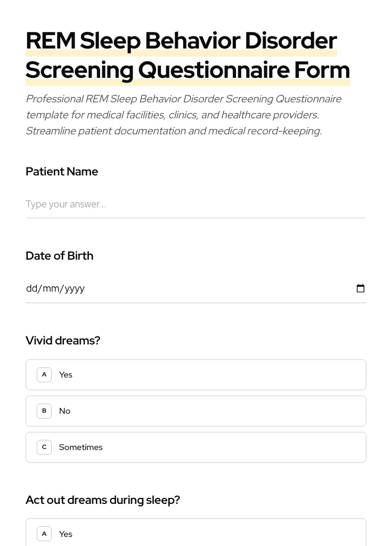Select Yes for Act out dreams during sleep
The image size is (392, 546).
pyautogui.click(x=66, y=534)
